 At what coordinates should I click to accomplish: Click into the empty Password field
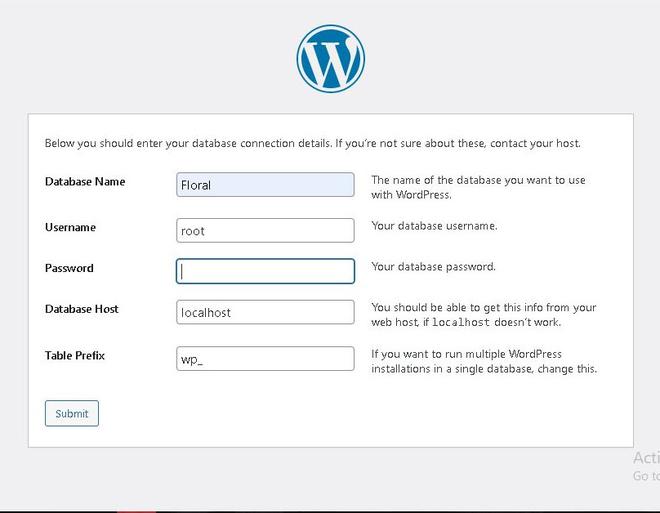[x=265, y=271]
